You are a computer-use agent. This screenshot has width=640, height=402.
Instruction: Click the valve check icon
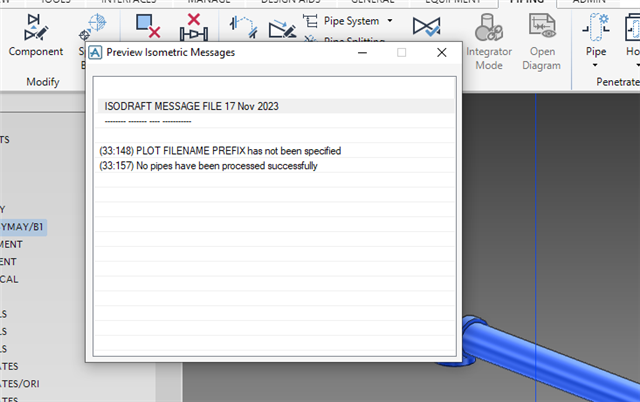pyautogui.click(x=426, y=27)
